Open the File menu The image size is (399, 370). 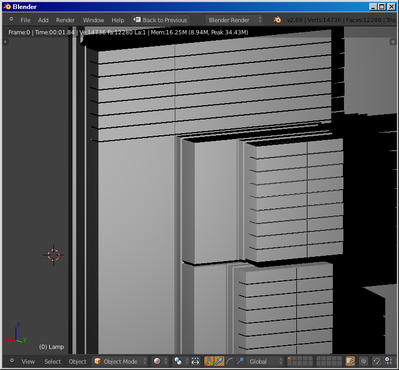pyautogui.click(x=25, y=20)
